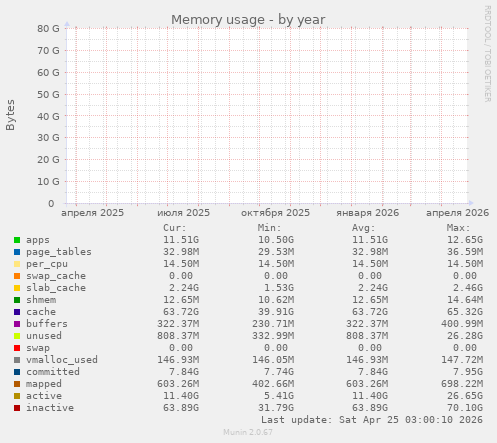Click the 'vmalloc_used' legend label

(x=62, y=360)
